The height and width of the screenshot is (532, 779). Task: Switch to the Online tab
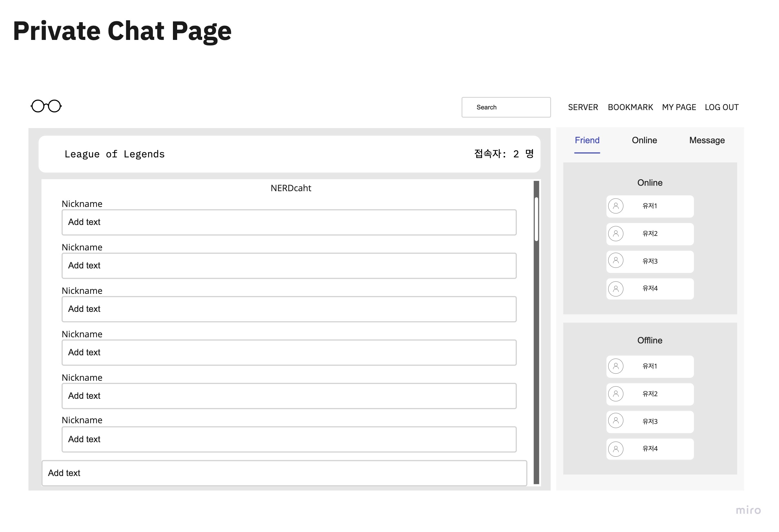pyautogui.click(x=644, y=140)
